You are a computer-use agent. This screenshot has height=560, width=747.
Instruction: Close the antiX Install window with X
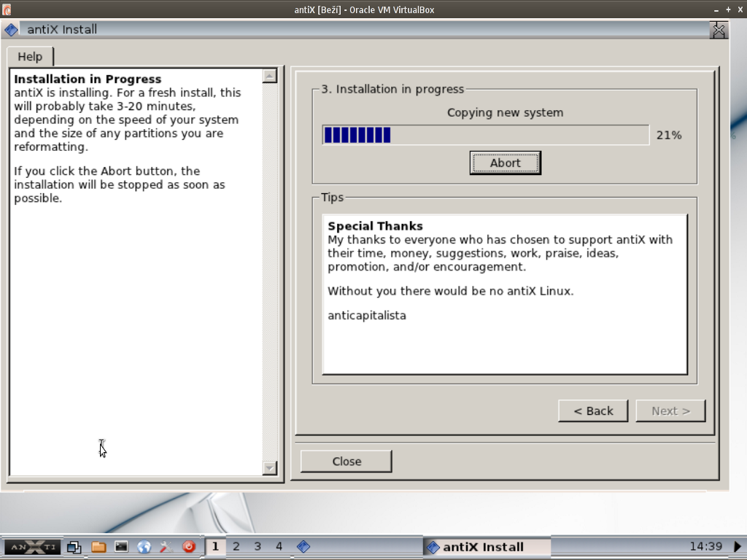(x=719, y=30)
